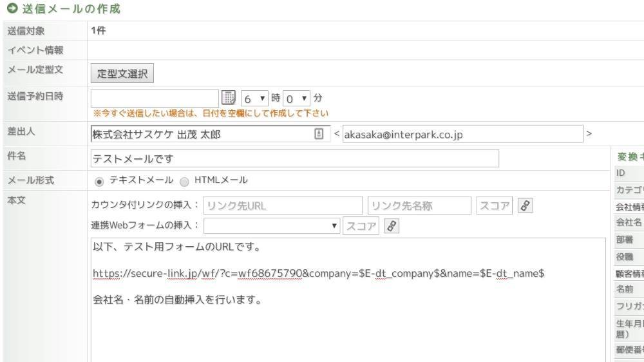Screen dimensions: 644x362
Task: Click the green arrow icon beside 送信メールの作成
Action: pyautogui.click(x=12, y=8)
